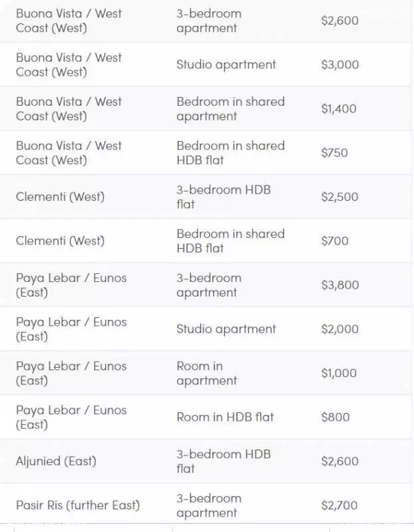Click the $2,600 price for Buona Vista 3-bedroom apartment
The height and width of the screenshot is (532, 414).
(x=339, y=21)
